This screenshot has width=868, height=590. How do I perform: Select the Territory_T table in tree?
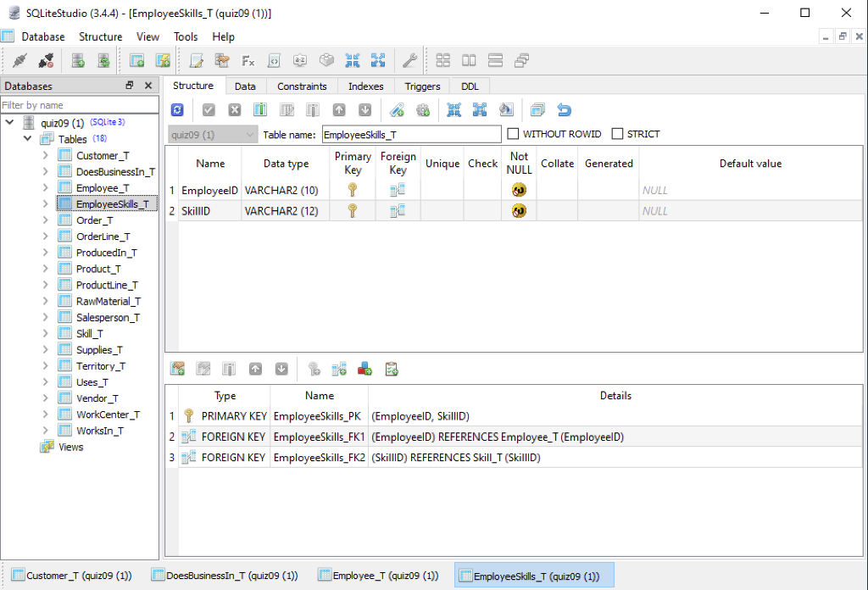tap(101, 366)
